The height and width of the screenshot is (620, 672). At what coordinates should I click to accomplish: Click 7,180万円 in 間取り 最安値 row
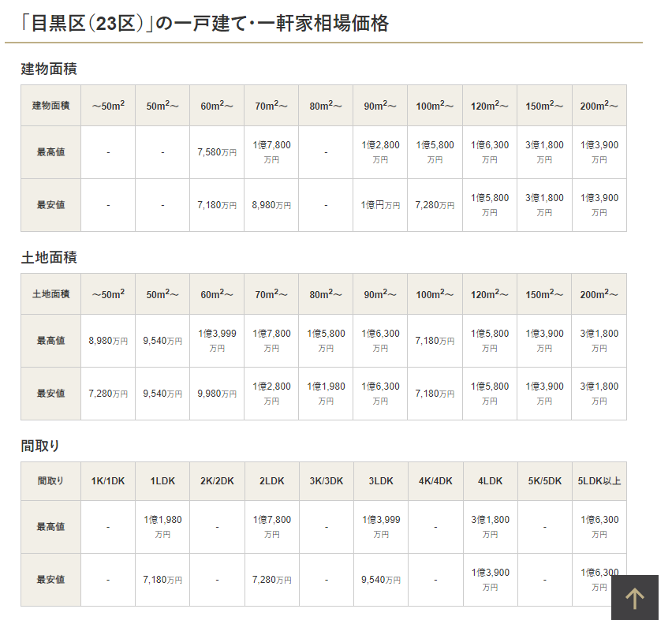tap(162, 580)
